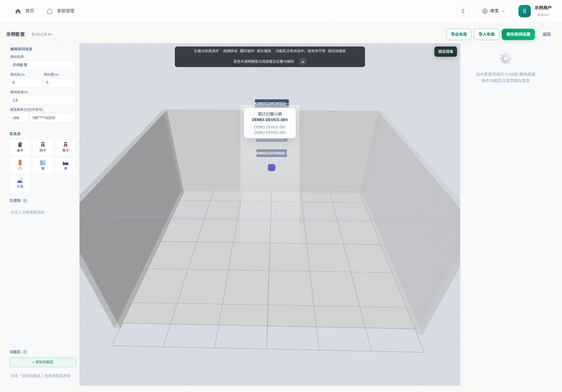The image size is (562, 392).
Task: Click the 导入布局 button
Action: pos(486,34)
